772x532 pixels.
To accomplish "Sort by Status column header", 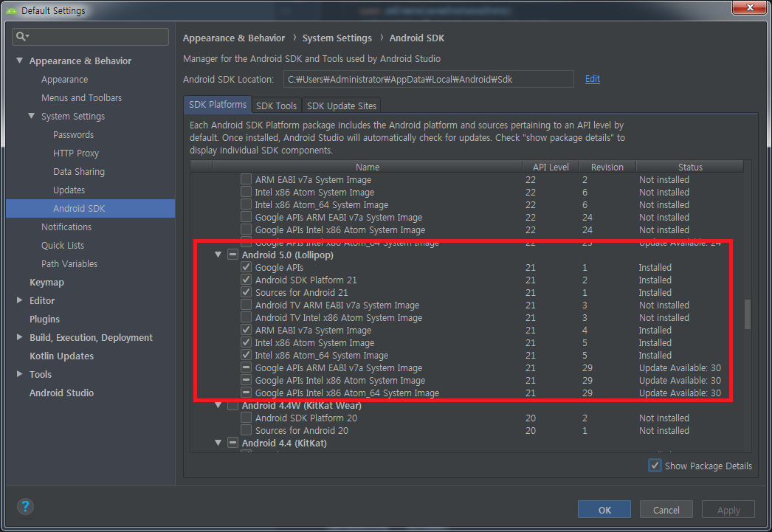I will (x=690, y=167).
